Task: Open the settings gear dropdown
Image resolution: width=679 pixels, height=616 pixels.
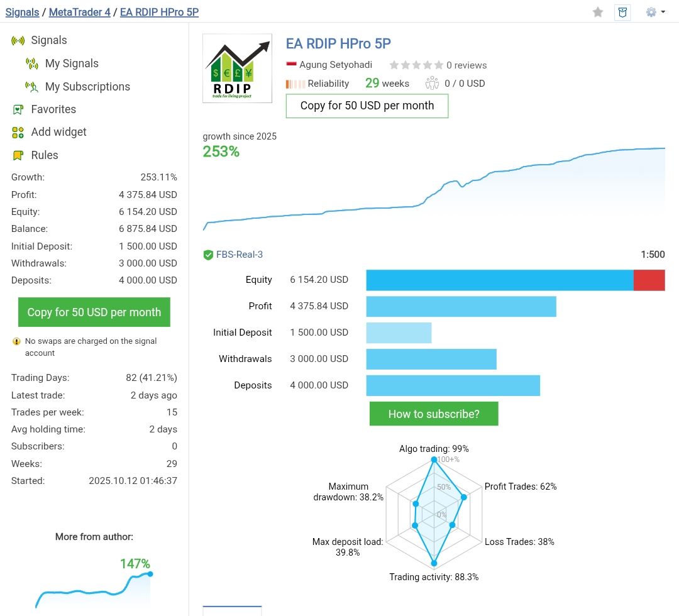Action: coord(654,12)
